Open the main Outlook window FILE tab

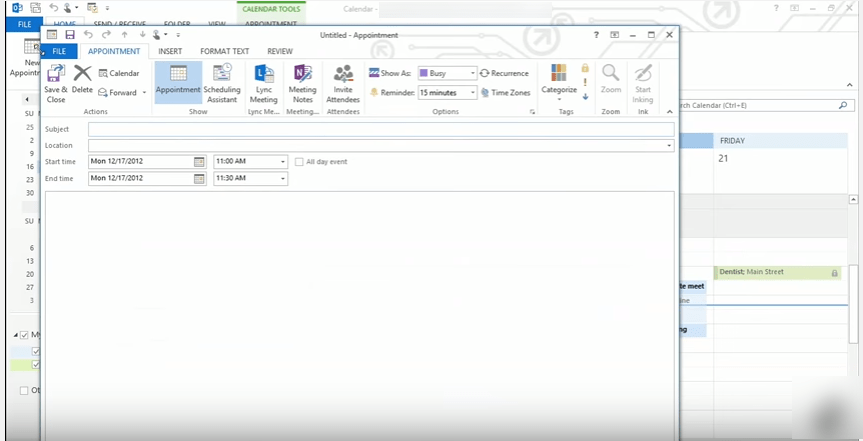25,24
